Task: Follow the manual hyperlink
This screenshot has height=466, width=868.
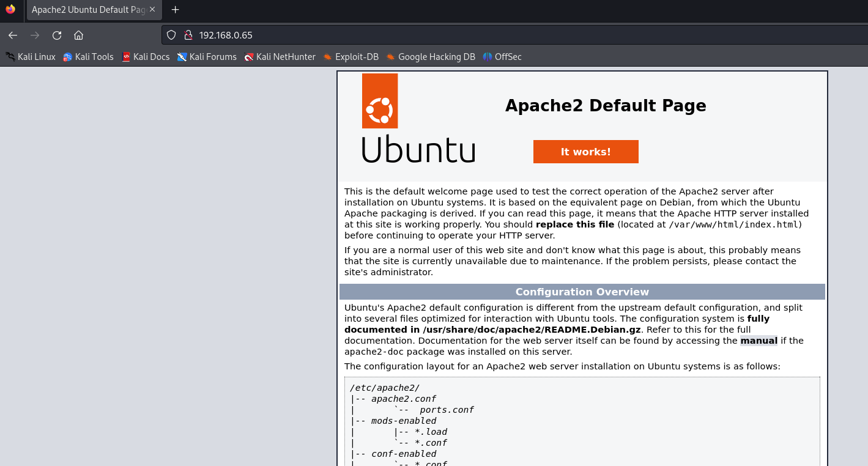Action: coord(759,341)
